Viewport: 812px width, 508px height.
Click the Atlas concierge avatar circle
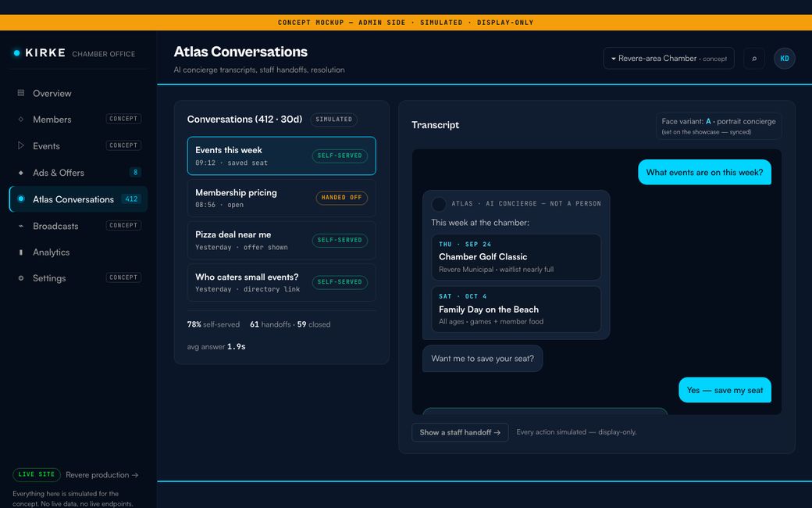(x=439, y=204)
